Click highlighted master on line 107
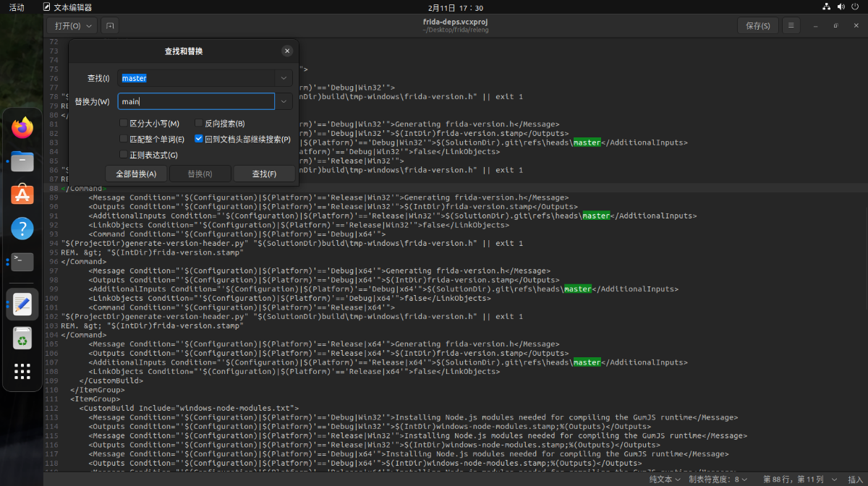This screenshot has height=486, width=868. click(x=587, y=362)
